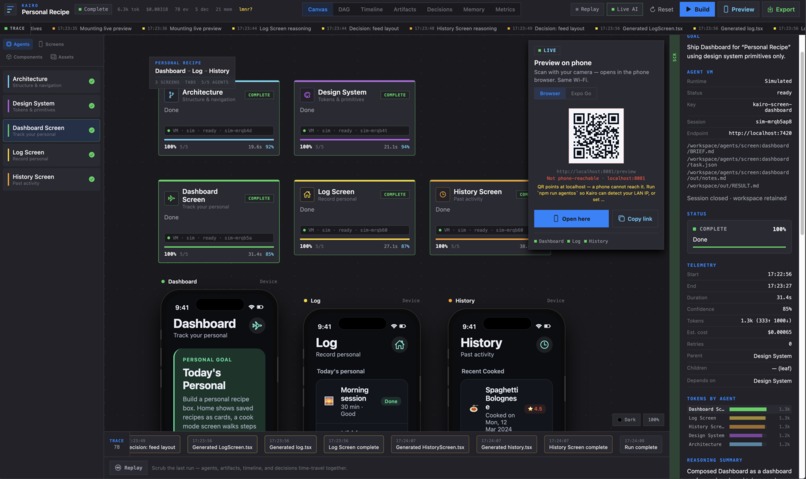Click the Complete status progress bar
This screenshot has width=806, height=479.
click(739, 247)
